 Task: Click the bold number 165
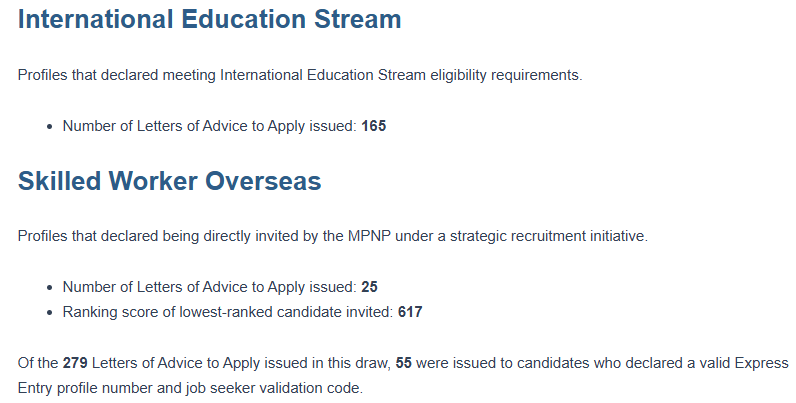374,126
